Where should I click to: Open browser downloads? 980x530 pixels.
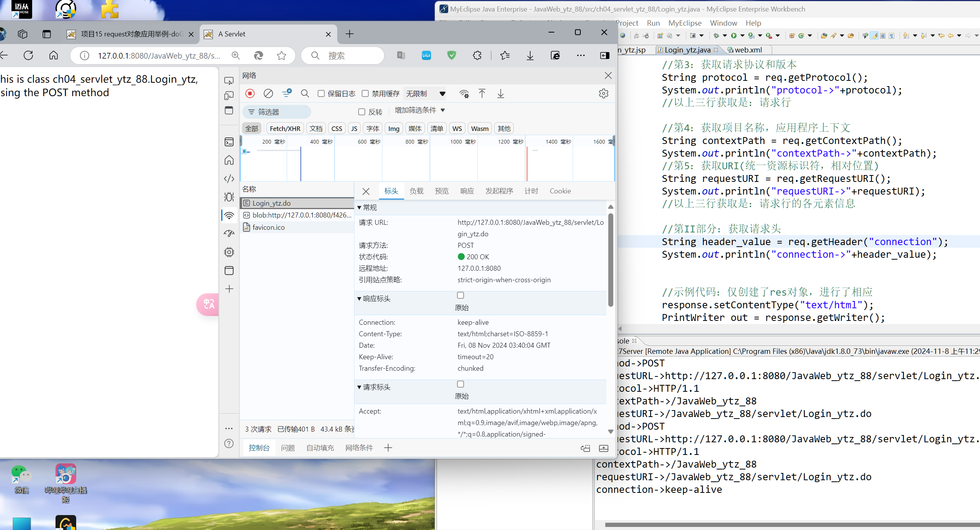pos(530,56)
